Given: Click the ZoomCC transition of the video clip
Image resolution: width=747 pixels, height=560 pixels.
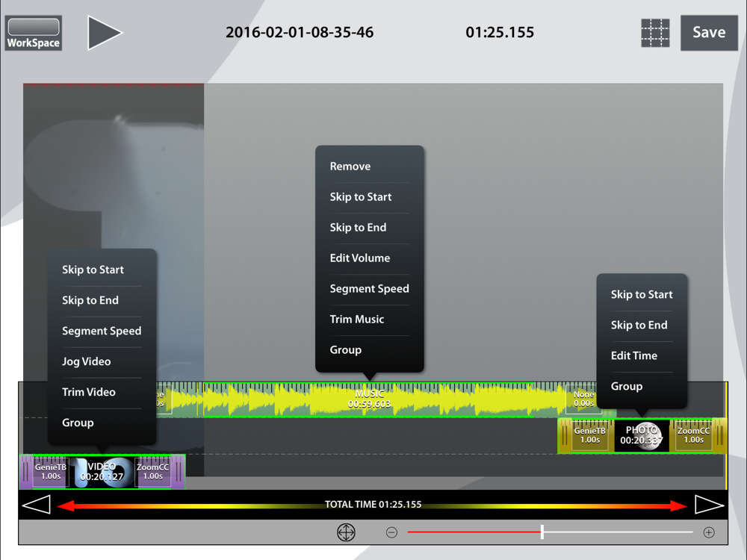Looking at the screenshot, I should [x=153, y=471].
